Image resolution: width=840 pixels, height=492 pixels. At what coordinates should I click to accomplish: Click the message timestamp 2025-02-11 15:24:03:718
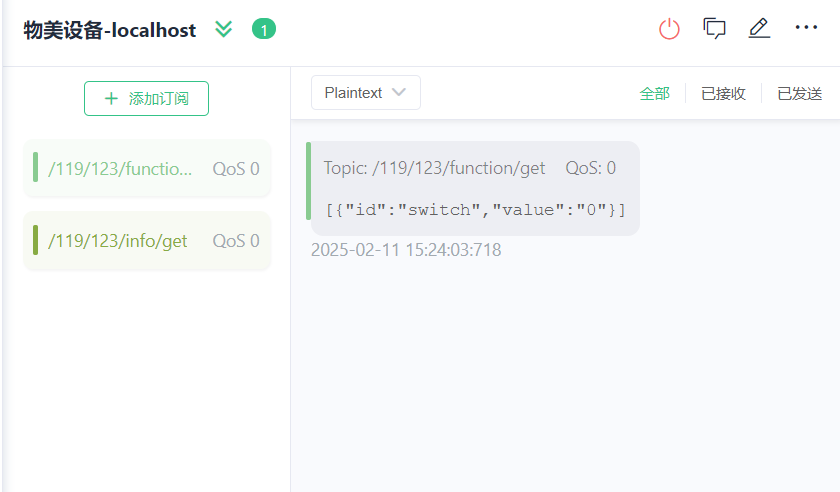406,250
